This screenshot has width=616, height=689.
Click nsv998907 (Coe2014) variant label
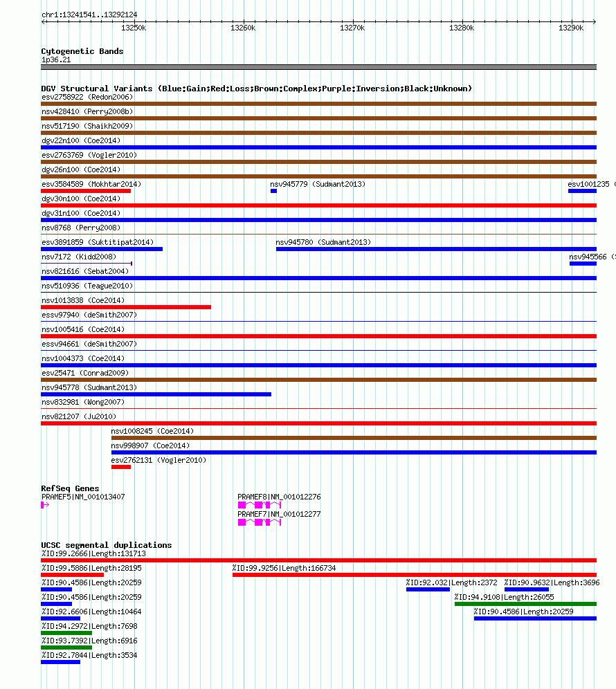(150, 445)
